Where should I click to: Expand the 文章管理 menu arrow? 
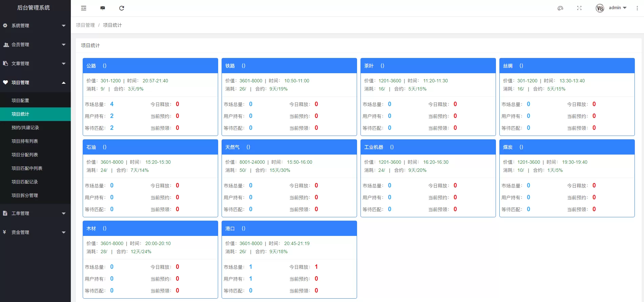(x=63, y=64)
